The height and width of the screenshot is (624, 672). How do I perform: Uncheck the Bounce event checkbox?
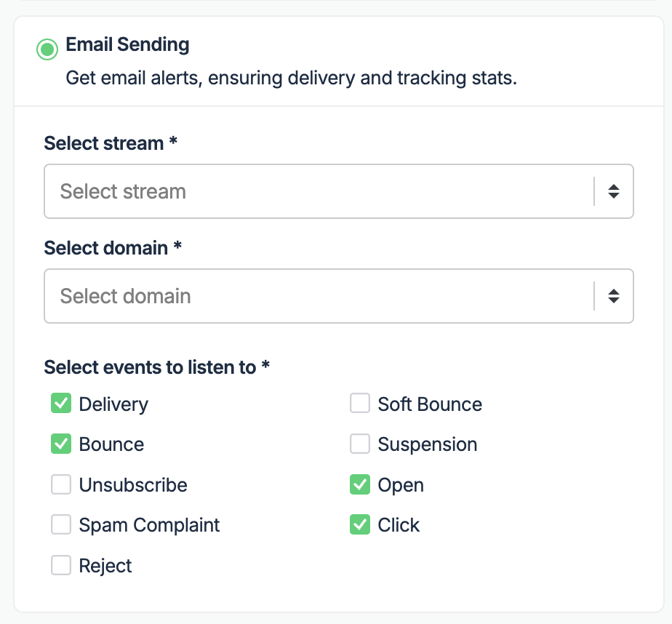61,444
